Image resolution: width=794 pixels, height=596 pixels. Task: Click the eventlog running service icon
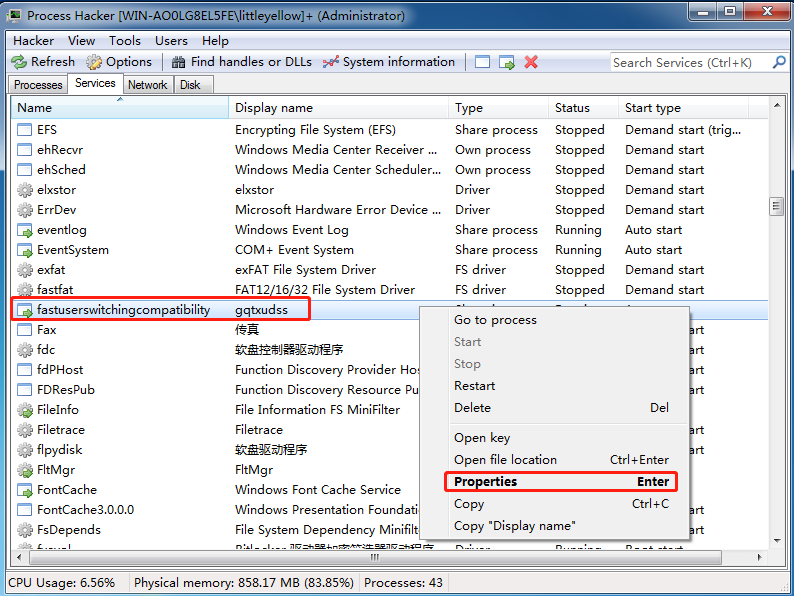point(25,230)
